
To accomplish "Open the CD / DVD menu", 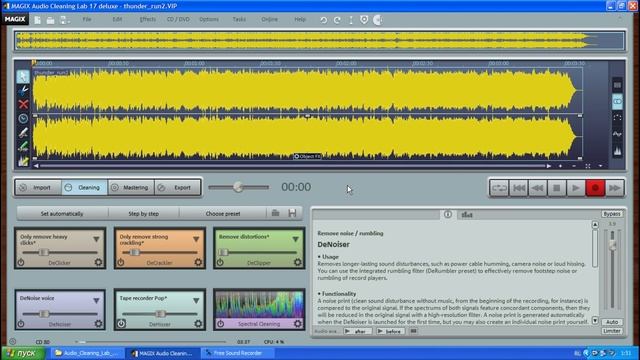I will 178,19.
